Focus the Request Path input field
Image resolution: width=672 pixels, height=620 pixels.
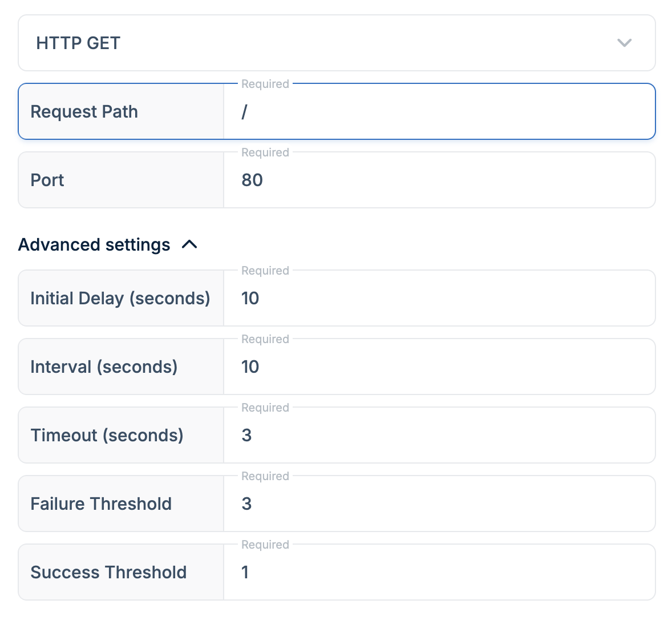439,112
